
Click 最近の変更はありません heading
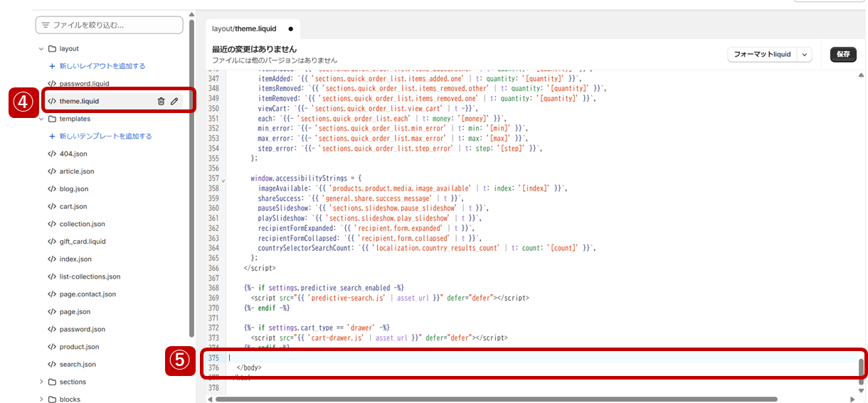[254, 49]
